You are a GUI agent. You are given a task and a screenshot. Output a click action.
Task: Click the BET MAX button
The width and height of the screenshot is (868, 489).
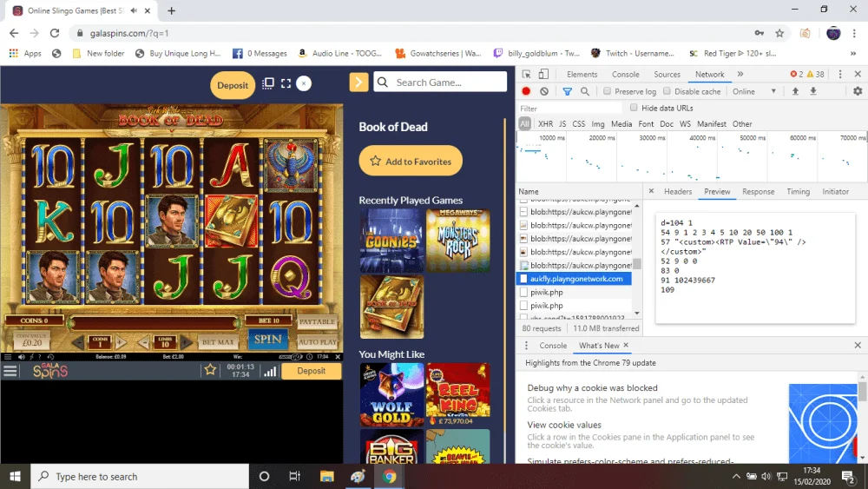pos(218,342)
